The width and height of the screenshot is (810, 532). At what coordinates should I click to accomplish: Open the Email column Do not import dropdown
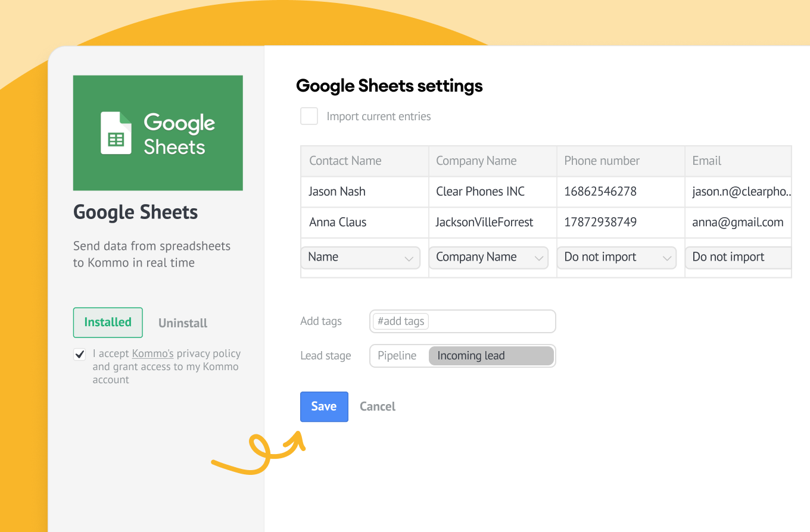[739, 258]
